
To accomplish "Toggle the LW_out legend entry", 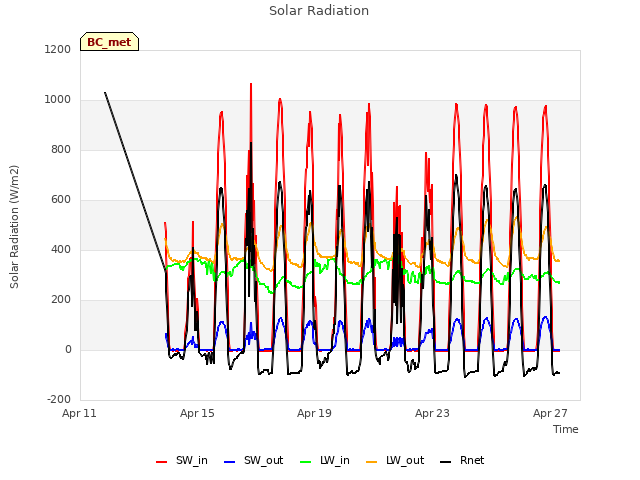I will (395, 461).
